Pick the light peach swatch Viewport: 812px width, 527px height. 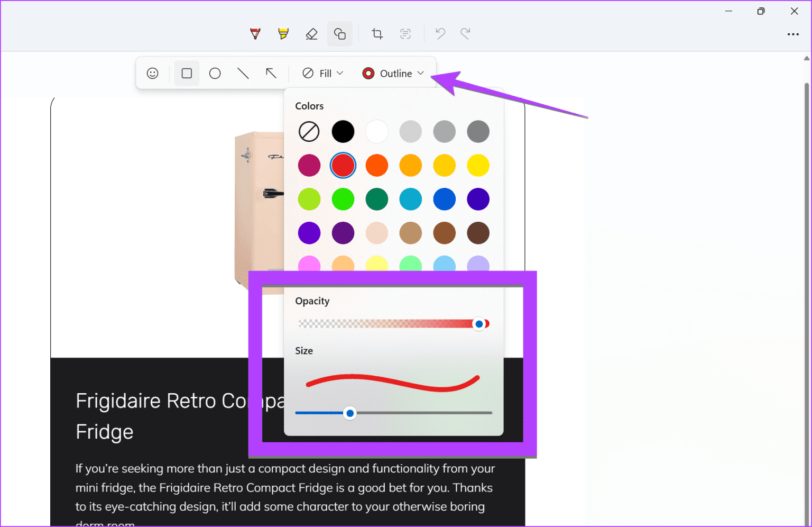click(377, 233)
